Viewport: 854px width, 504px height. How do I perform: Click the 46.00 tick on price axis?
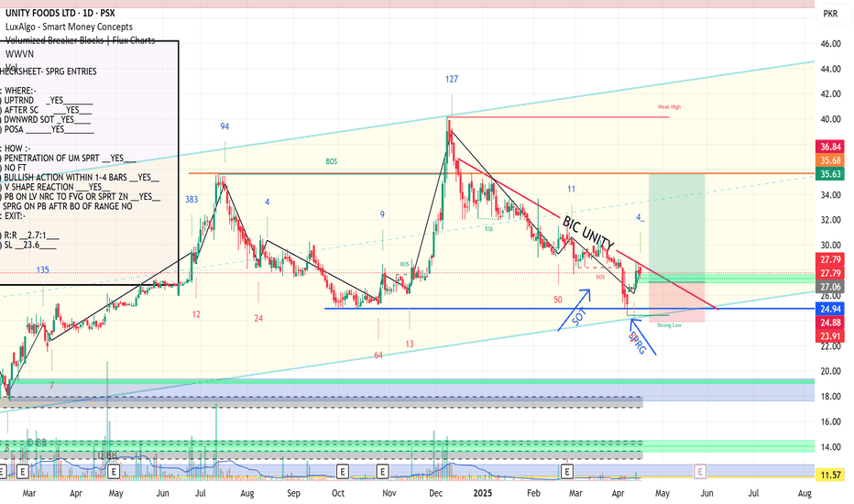830,44
